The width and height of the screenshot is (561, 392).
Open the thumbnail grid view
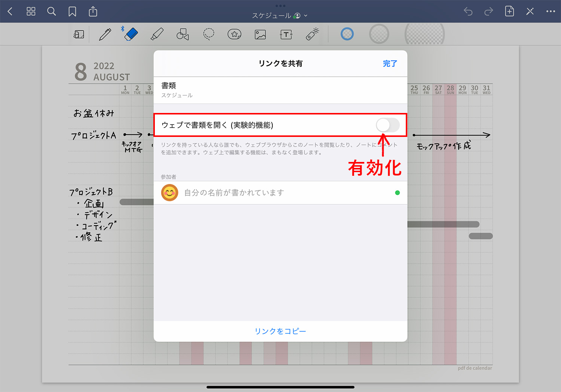coord(31,11)
